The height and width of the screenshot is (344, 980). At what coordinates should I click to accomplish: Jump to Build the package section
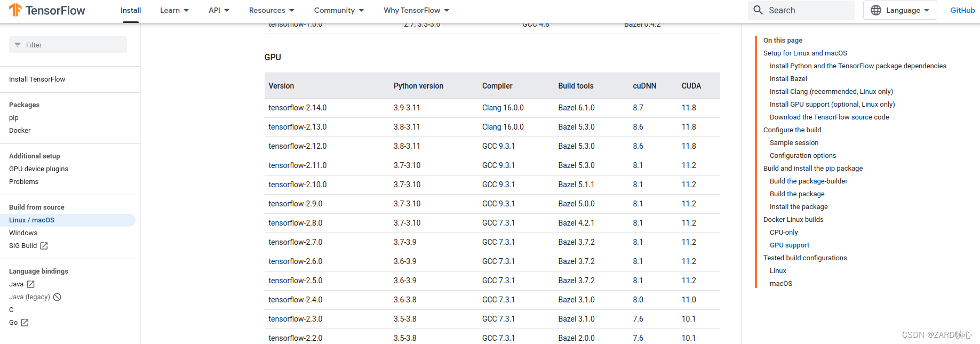click(x=797, y=194)
